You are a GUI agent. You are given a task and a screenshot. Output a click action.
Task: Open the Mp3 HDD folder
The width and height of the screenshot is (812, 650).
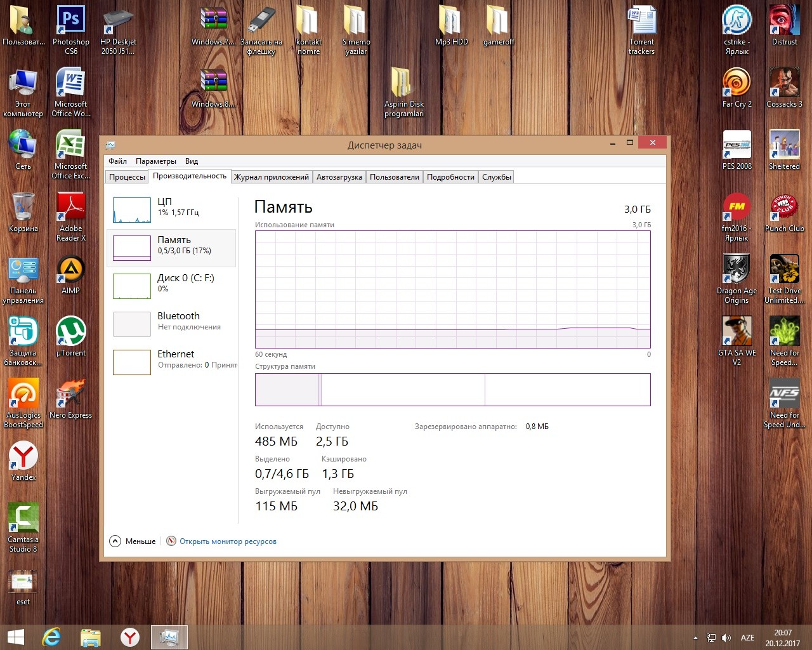click(451, 25)
